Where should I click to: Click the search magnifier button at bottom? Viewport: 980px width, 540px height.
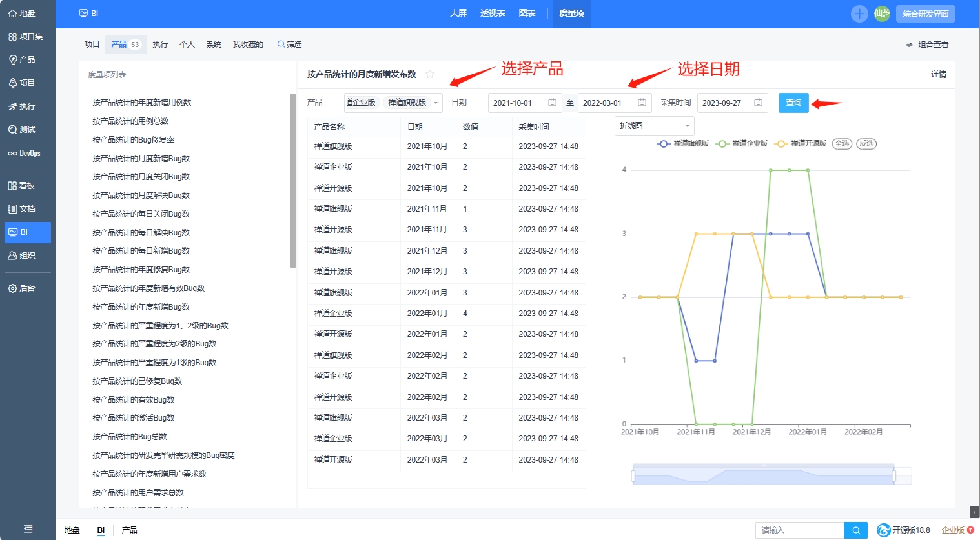tap(856, 530)
